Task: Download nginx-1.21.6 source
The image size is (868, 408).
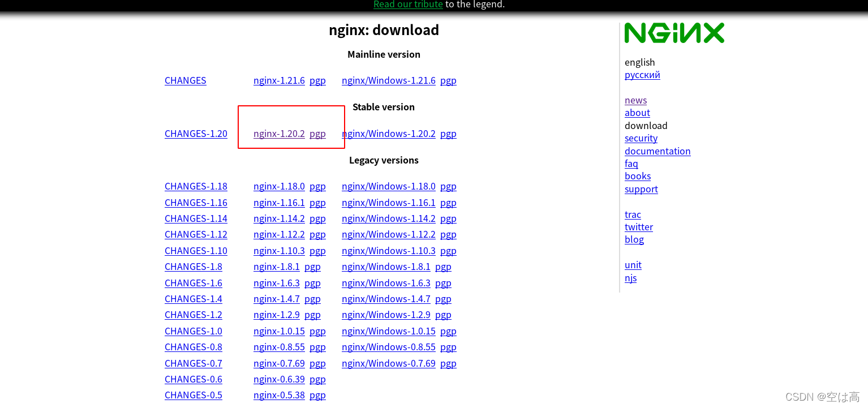Action: click(x=279, y=80)
